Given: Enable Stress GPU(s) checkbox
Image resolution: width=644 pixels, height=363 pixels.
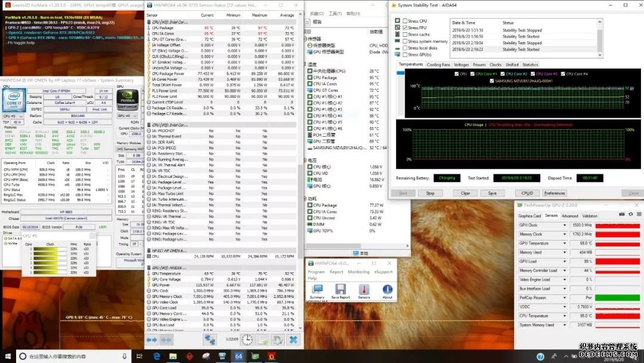Looking at the screenshot, I should (405, 55).
